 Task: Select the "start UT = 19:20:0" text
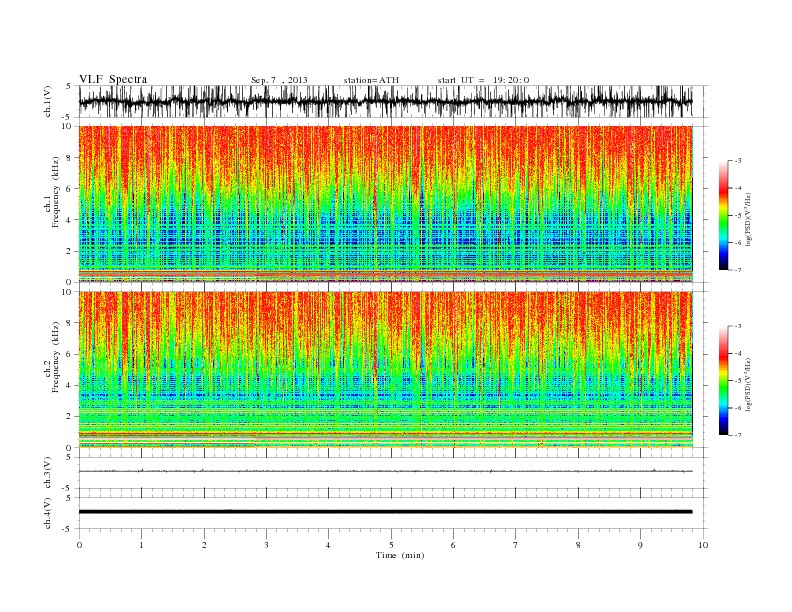[x=483, y=80]
